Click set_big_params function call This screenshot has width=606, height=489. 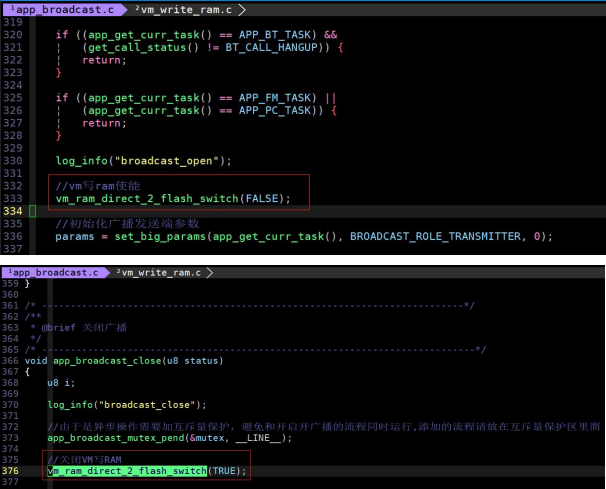click(x=160, y=236)
